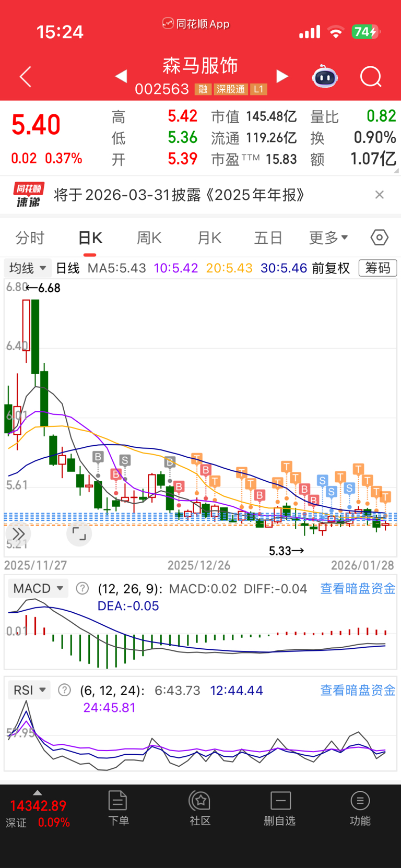This screenshot has height=868, width=401.
Task: Open 下单 order icon
Action: (118, 808)
